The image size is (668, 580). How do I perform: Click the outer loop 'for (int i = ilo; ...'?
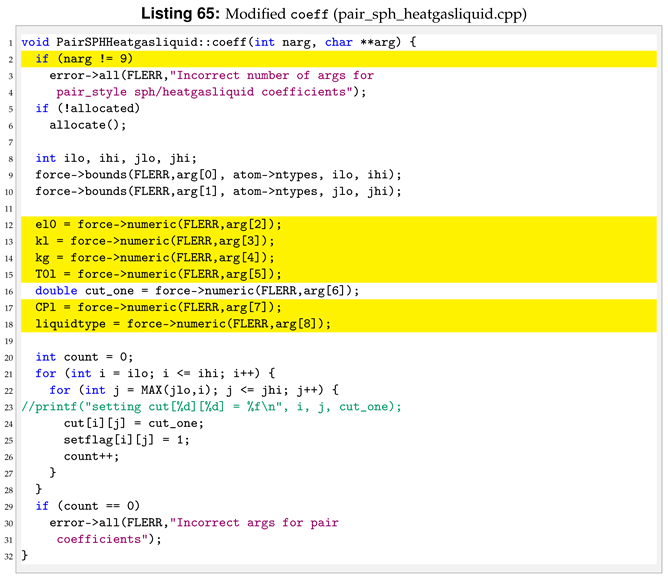(155, 373)
